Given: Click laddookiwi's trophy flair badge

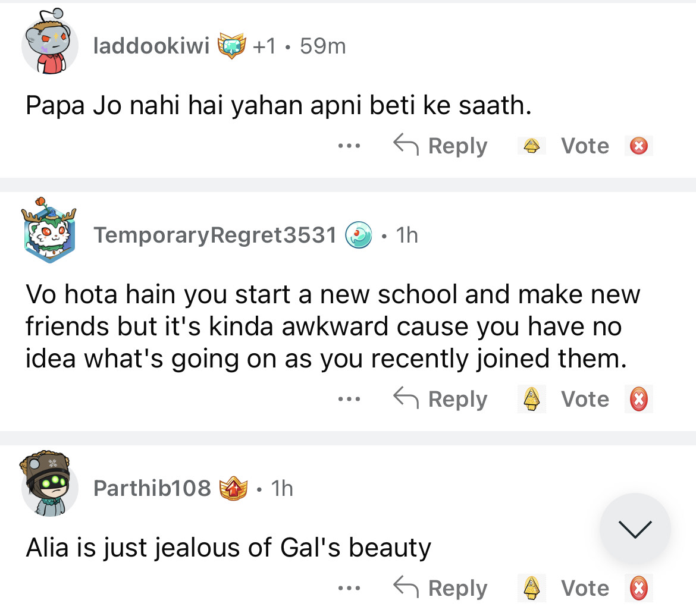Looking at the screenshot, I should point(233,46).
